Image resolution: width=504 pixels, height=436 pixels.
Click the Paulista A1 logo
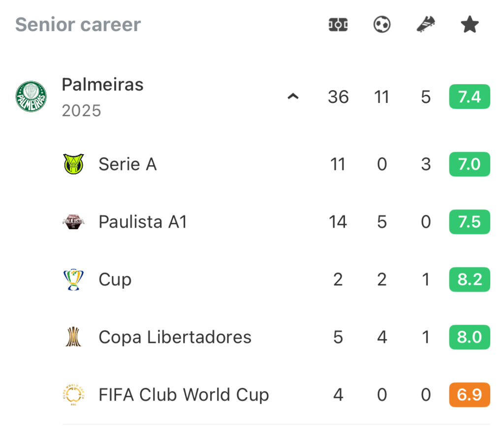tap(74, 222)
